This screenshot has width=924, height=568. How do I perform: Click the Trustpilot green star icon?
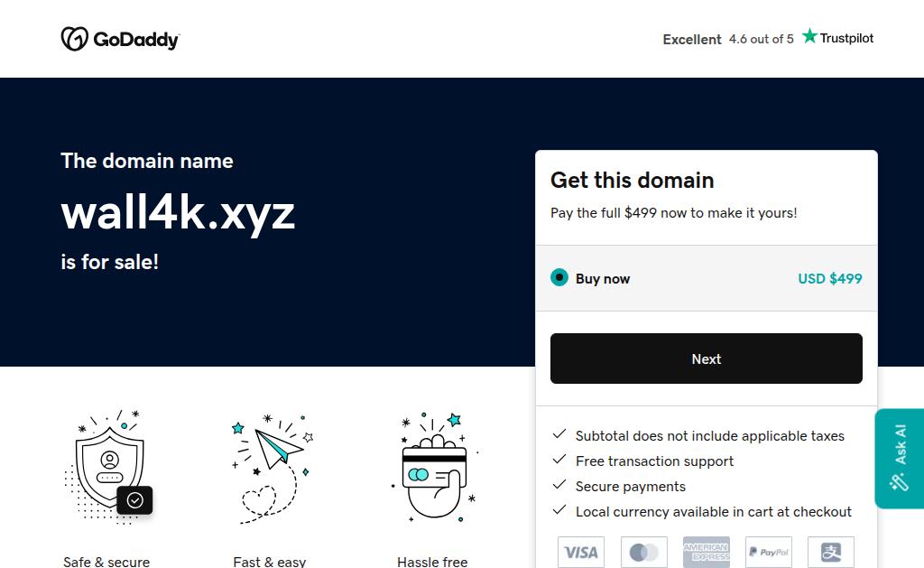point(809,36)
